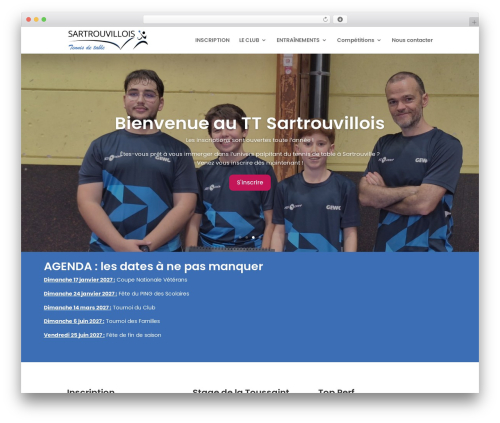Click 'Tournoi du Club' text
500x423 pixels.
(x=134, y=307)
